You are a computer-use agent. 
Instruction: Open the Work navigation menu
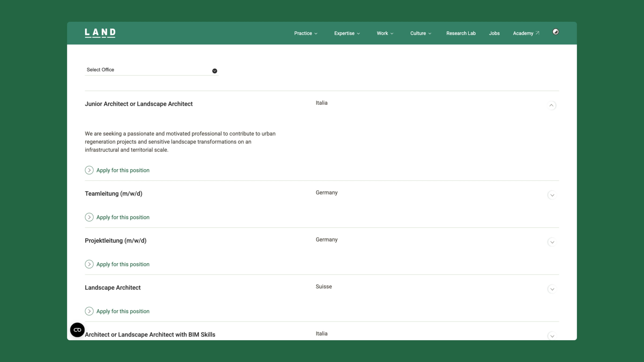tap(385, 33)
